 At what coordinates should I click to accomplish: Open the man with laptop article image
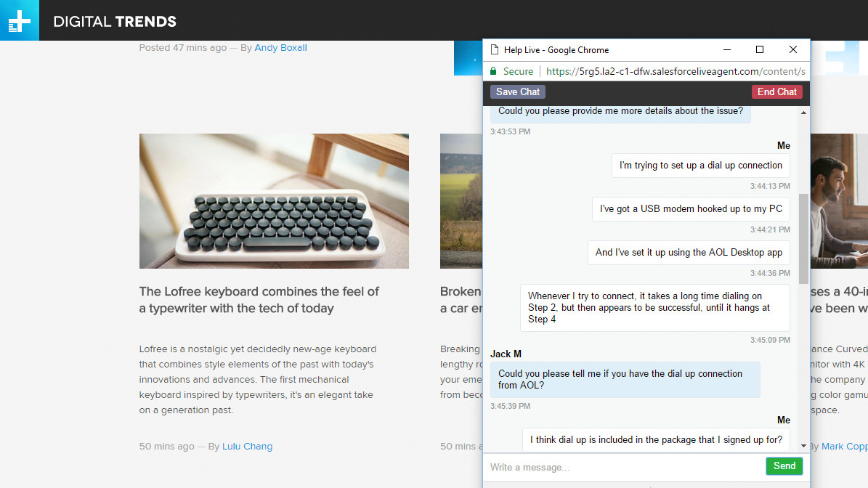point(839,201)
